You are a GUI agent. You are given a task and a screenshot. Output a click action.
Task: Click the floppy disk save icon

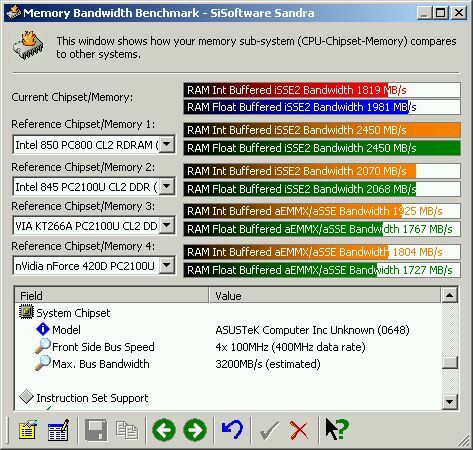(96, 430)
